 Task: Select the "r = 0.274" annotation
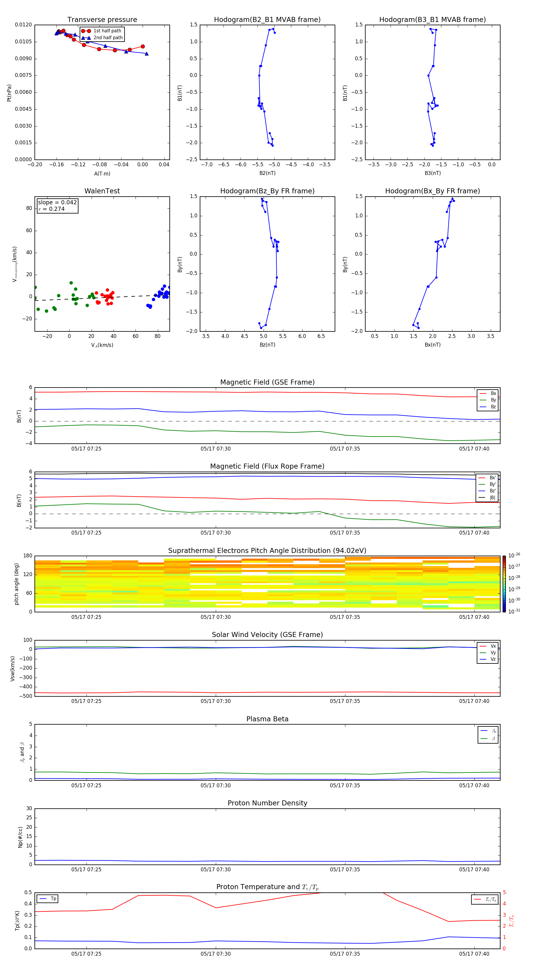click(x=52, y=209)
